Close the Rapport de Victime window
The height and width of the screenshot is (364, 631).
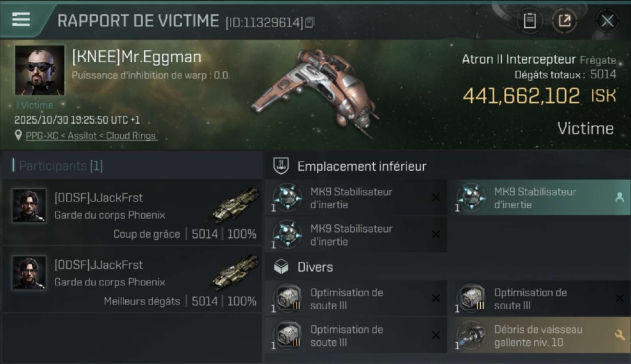point(607,21)
